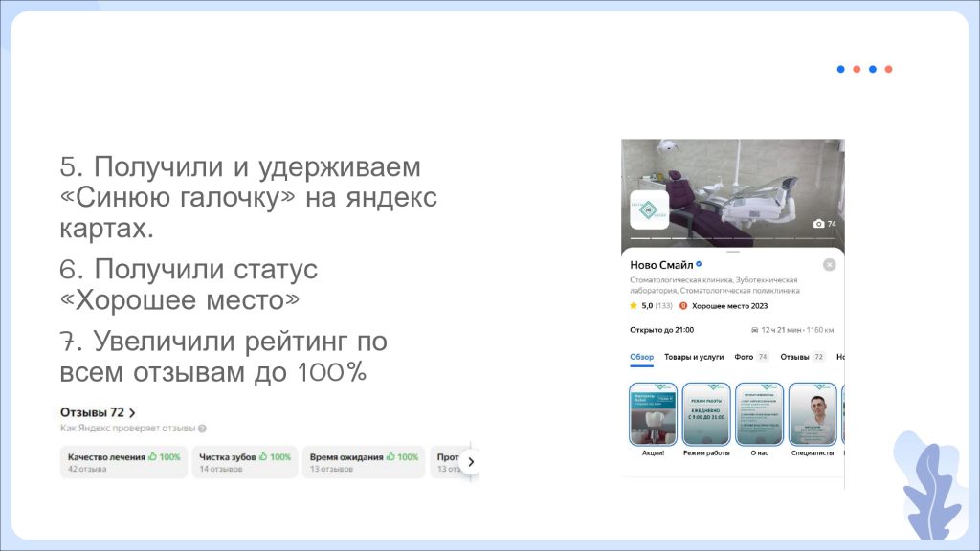Image resolution: width=980 pixels, height=551 pixels.
Task: Open the Товары и услуги tab
Action: point(694,357)
